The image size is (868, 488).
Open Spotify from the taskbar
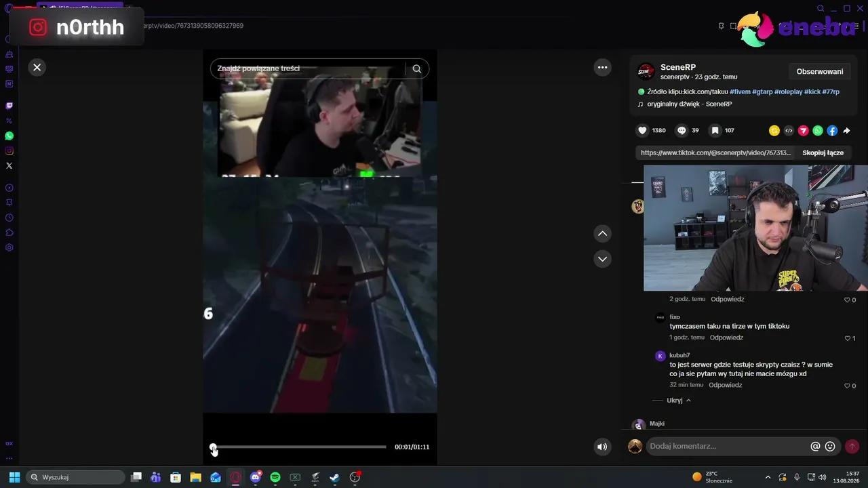pos(275,477)
